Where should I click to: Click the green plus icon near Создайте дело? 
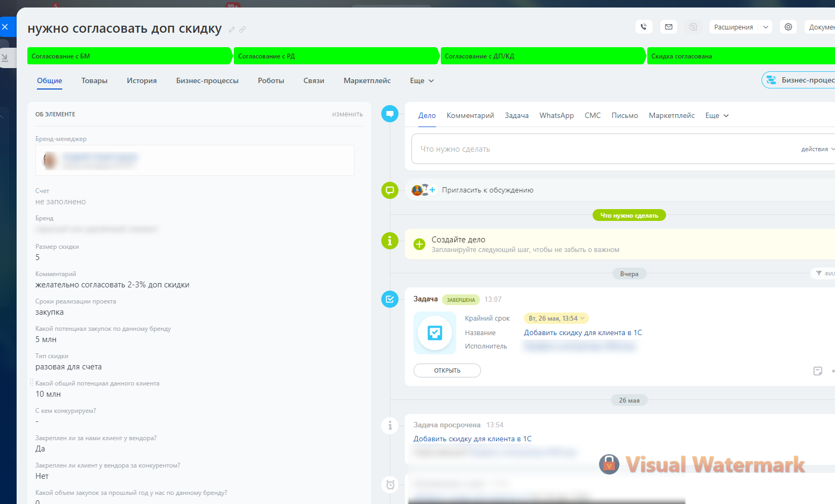(419, 244)
